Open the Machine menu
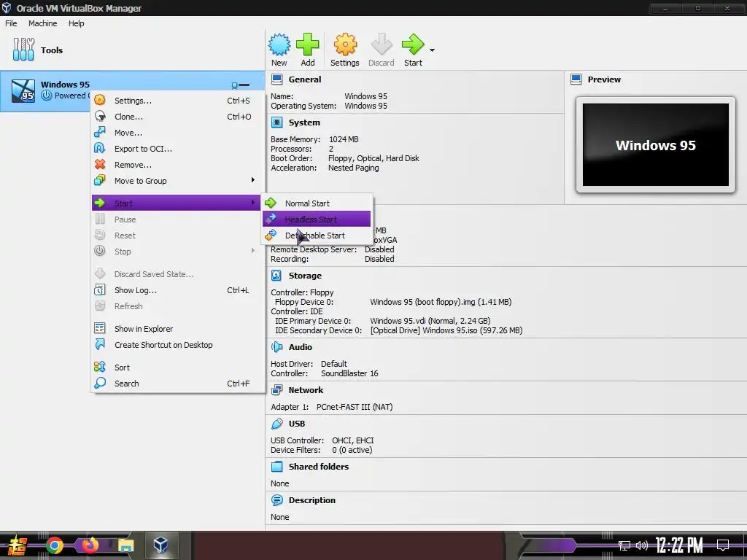 (42, 23)
